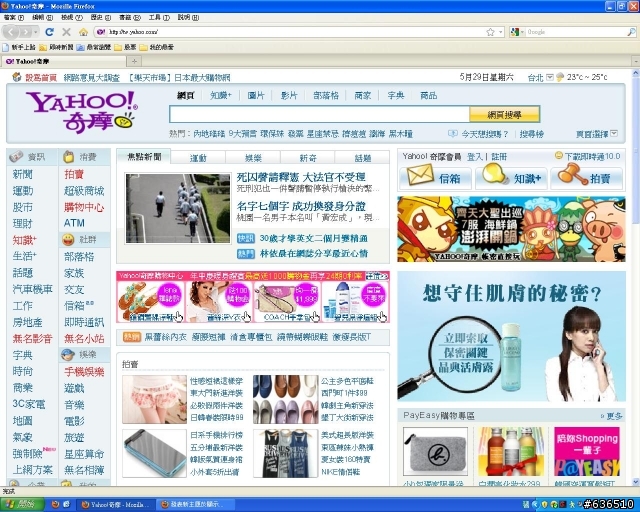The image size is (640, 512).
Task: Open the second Firefox taskbar window item
Action: [x=195, y=504]
